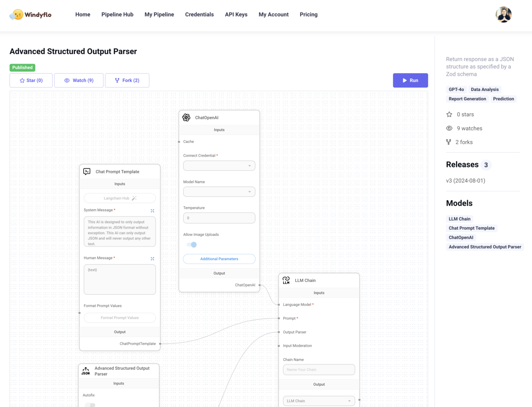Click the Chain Name input field
This screenshot has height=407, width=532.
coord(319,370)
